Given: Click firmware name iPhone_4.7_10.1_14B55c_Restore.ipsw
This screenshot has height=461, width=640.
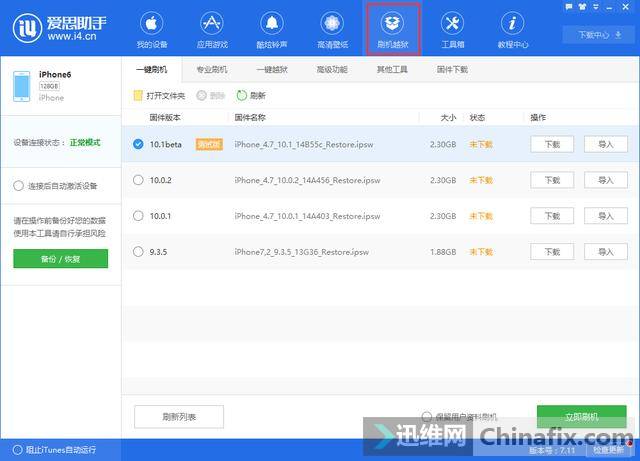Looking at the screenshot, I should coord(304,145).
